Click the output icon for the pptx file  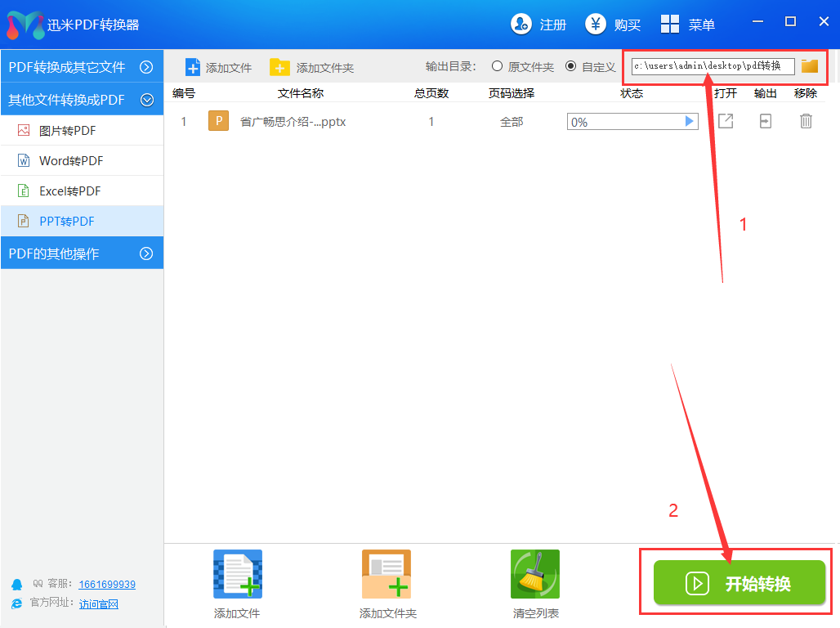765,121
